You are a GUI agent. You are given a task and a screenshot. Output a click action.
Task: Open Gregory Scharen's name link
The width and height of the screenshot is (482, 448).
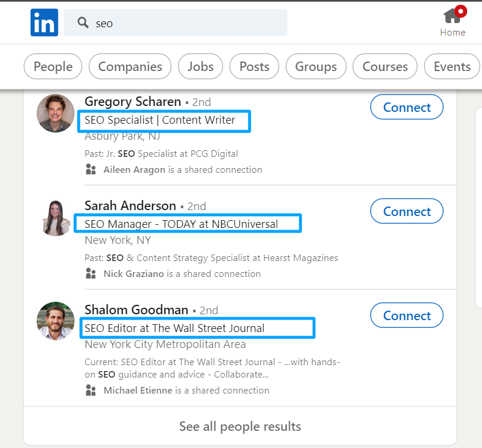(133, 102)
